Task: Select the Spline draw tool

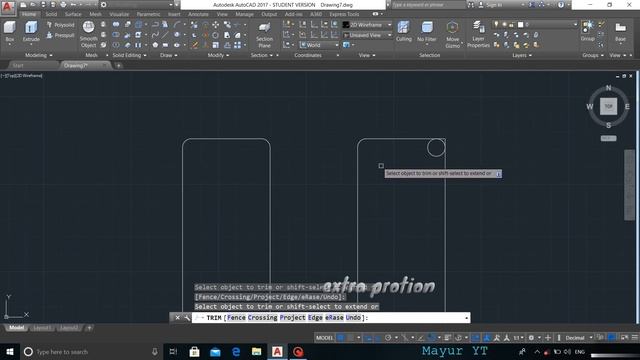Action: [155, 35]
